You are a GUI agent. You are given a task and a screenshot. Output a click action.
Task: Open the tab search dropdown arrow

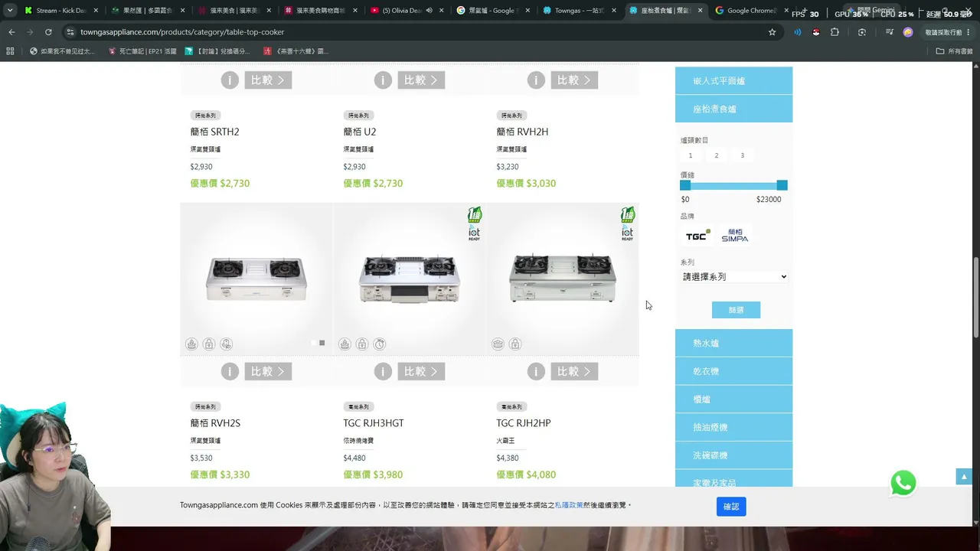tap(10, 11)
